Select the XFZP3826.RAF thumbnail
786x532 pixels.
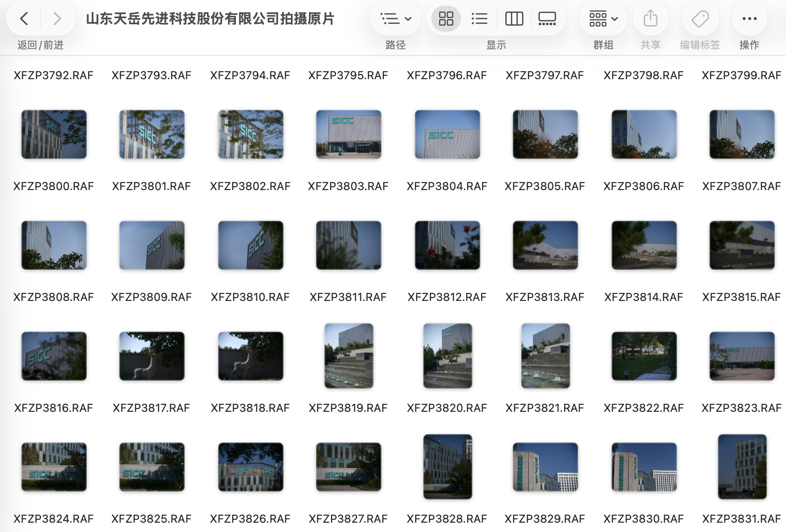(x=251, y=467)
